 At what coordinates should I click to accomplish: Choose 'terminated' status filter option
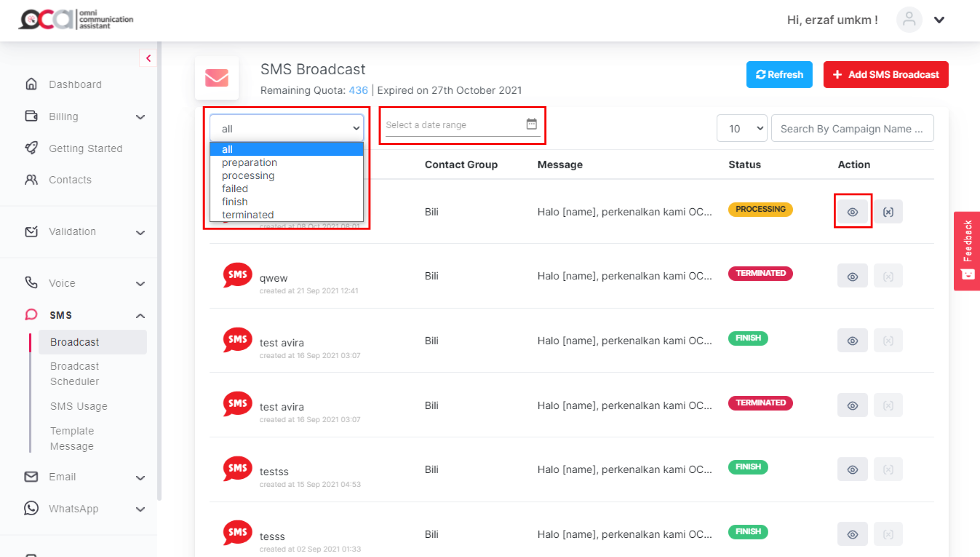[x=248, y=214]
